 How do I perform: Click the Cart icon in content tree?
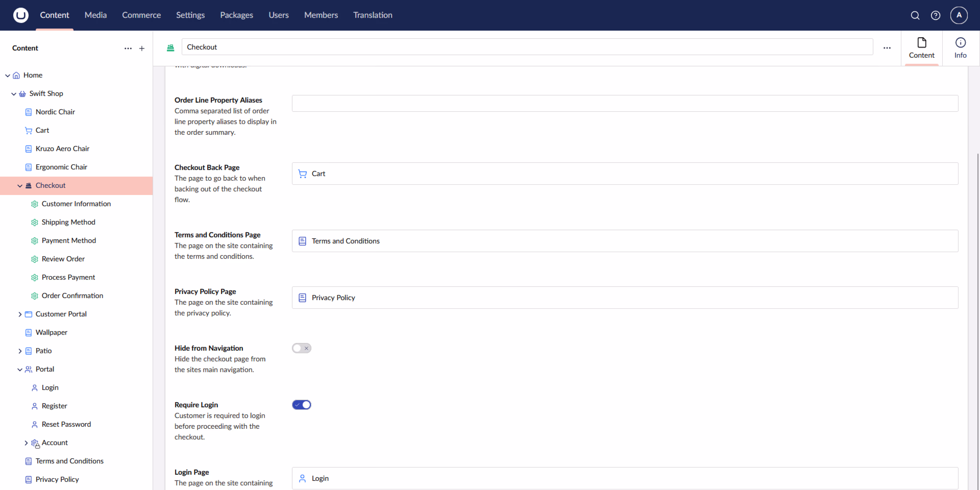pyautogui.click(x=28, y=131)
